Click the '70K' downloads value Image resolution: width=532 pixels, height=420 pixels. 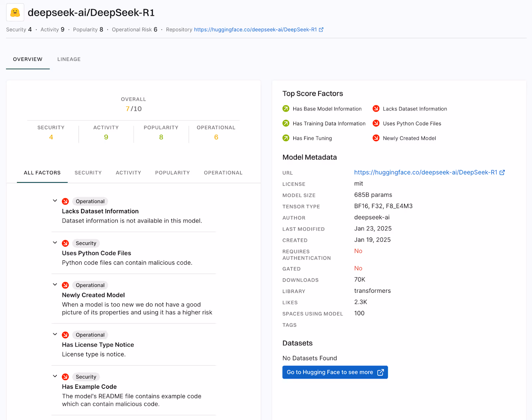(360, 279)
